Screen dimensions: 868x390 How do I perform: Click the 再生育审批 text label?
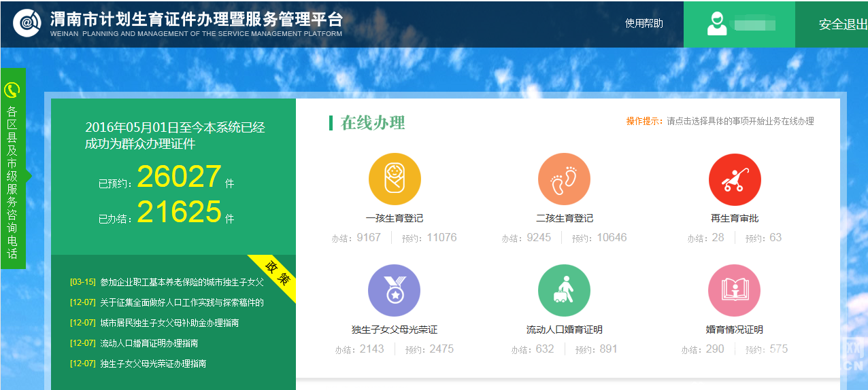(735, 218)
